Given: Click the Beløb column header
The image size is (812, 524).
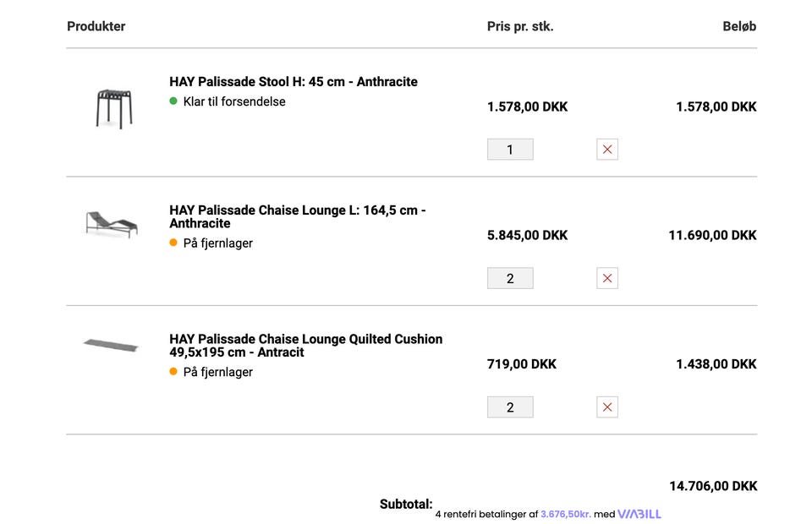Looking at the screenshot, I should 739,26.
